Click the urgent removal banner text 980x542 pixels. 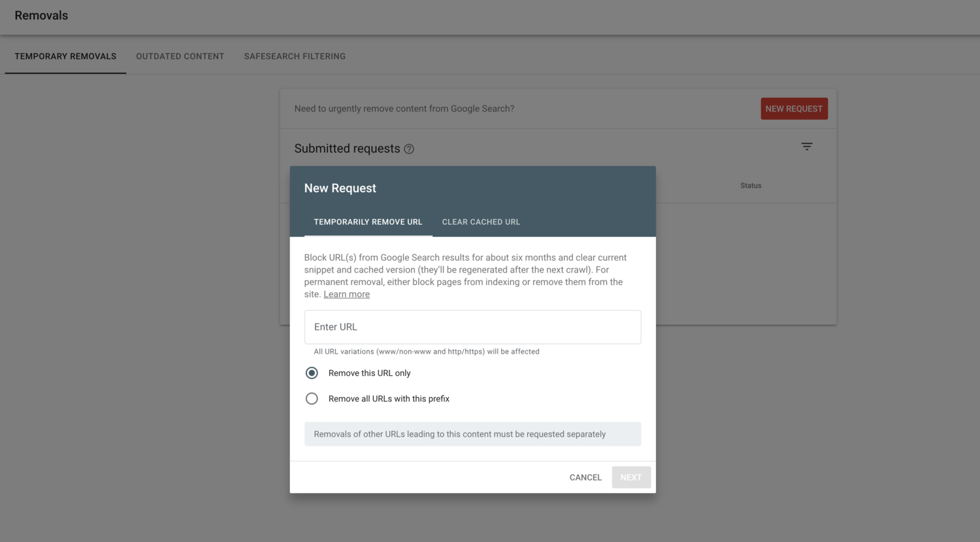(x=404, y=109)
